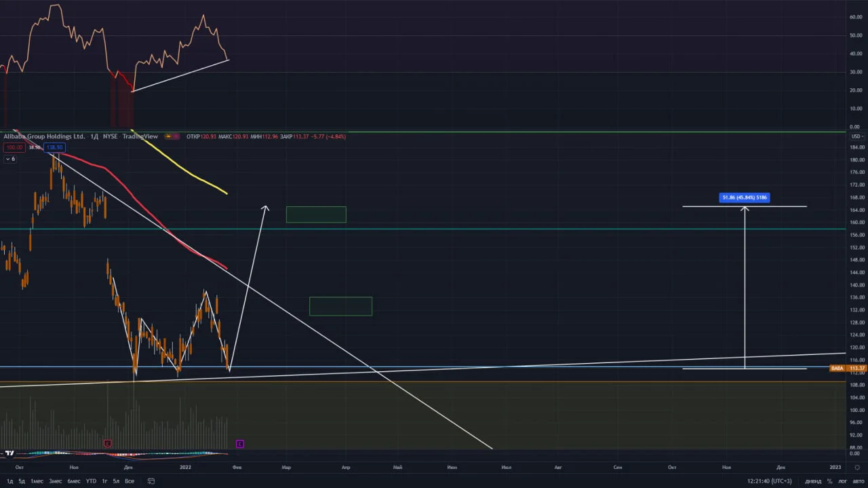Click the NYSE exchange label
868x488 pixels.
tap(110, 136)
